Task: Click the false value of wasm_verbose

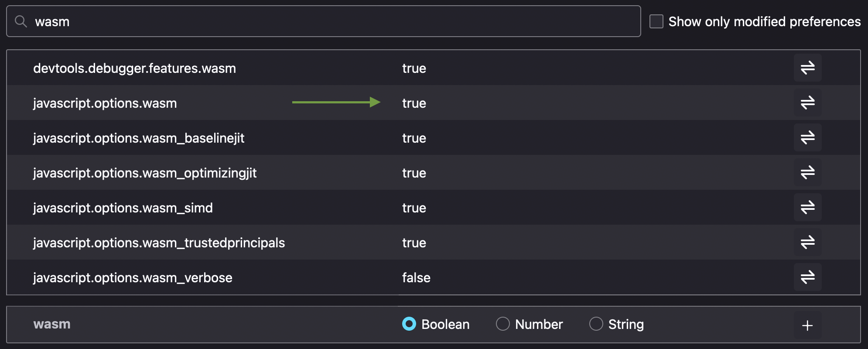Action: (x=416, y=278)
